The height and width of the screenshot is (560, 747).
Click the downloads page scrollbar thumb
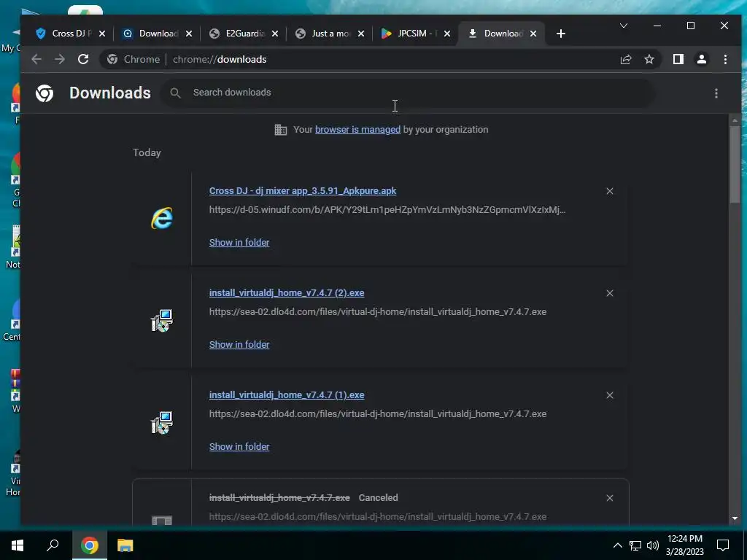[x=735, y=164]
